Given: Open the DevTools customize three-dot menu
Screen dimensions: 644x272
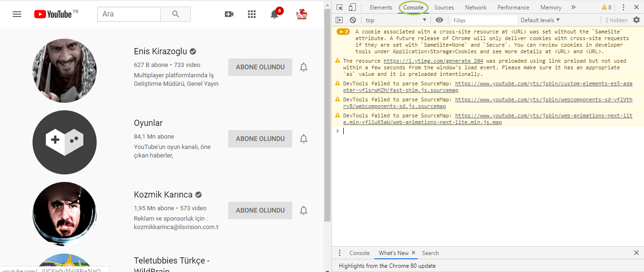Looking at the screenshot, I should [x=623, y=7].
